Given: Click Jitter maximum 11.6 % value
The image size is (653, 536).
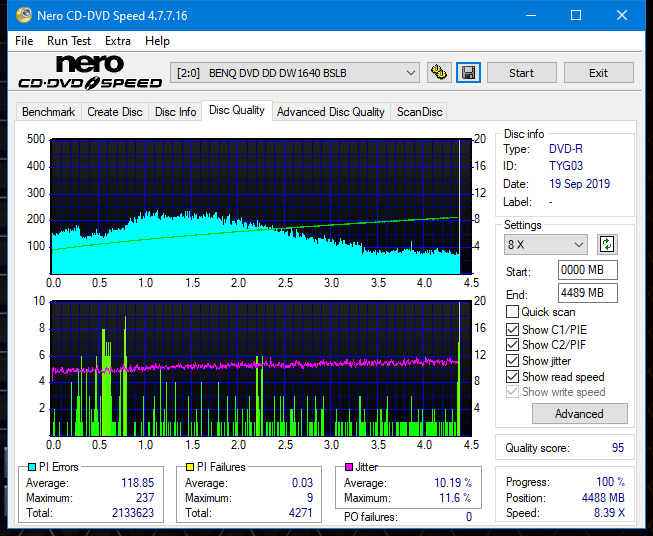Looking at the screenshot, I should pyautogui.click(x=456, y=498).
